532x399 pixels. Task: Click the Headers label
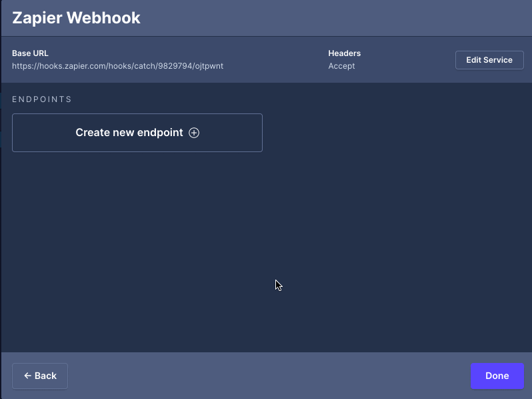[345, 53]
